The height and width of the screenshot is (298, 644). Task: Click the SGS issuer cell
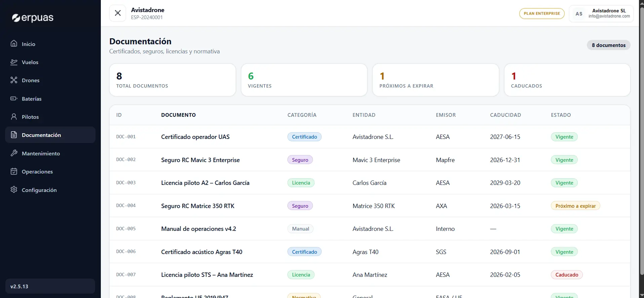tap(441, 252)
